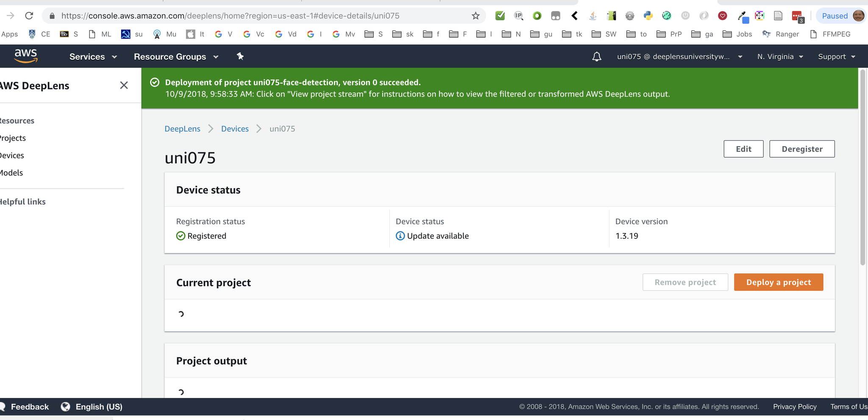Screen dimensions: 868x420
Task: Open the green checkmark extension
Action: click(x=500, y=16)
